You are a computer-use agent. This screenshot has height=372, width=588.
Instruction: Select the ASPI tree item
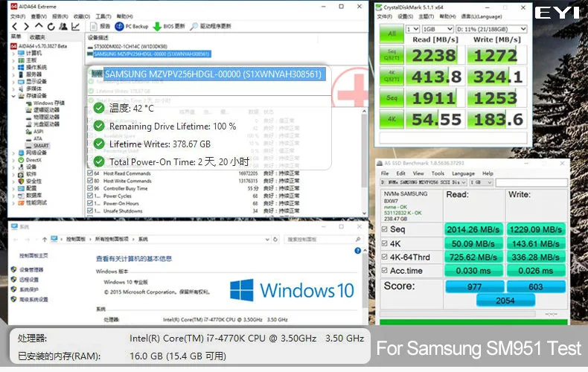tap(34, 131)
